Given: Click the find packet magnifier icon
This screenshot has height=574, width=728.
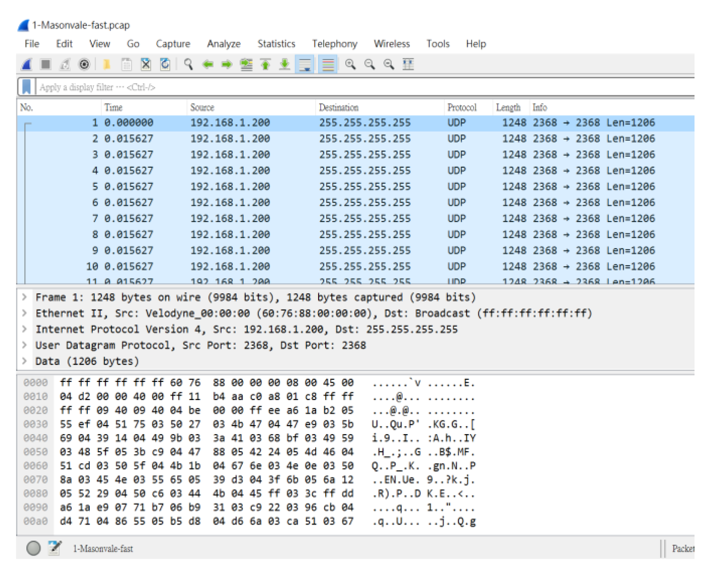Looking at the screenshot, I should (x=188, y=64).
